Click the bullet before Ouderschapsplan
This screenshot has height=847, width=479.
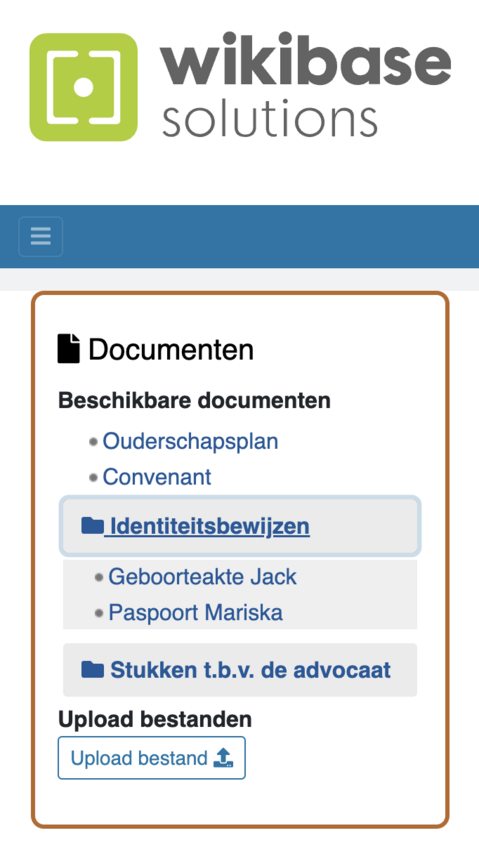pos(93,442)
